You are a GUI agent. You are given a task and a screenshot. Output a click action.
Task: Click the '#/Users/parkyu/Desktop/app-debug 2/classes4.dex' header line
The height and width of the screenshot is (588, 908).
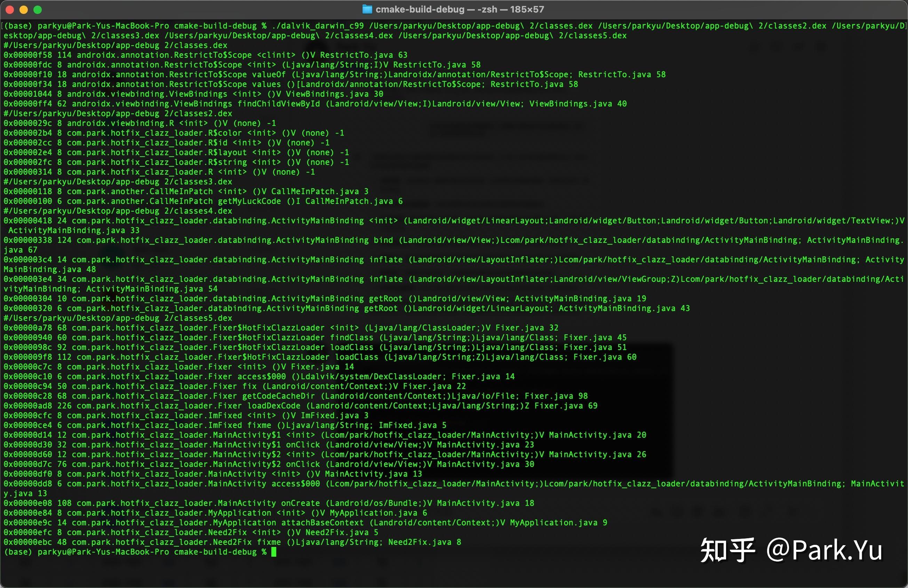(118, 210)
